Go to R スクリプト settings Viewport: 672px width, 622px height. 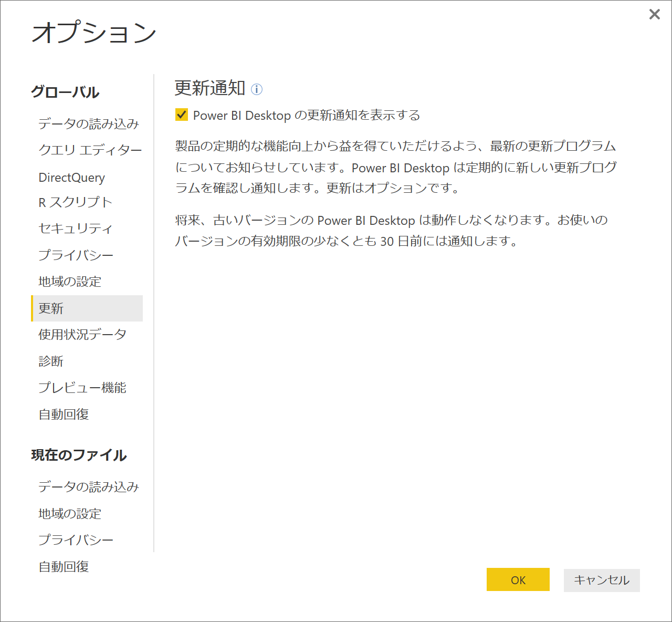tap(75, 202)
